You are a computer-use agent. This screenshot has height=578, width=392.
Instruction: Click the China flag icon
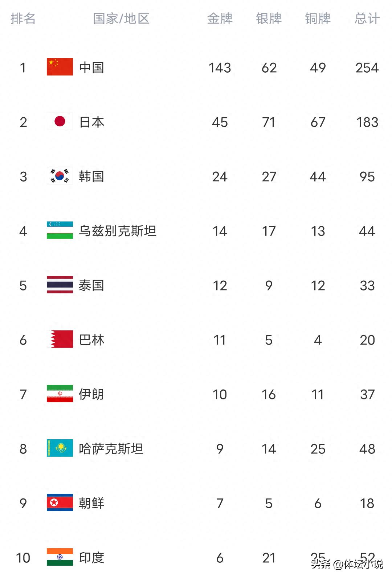(x=60, y=67)
